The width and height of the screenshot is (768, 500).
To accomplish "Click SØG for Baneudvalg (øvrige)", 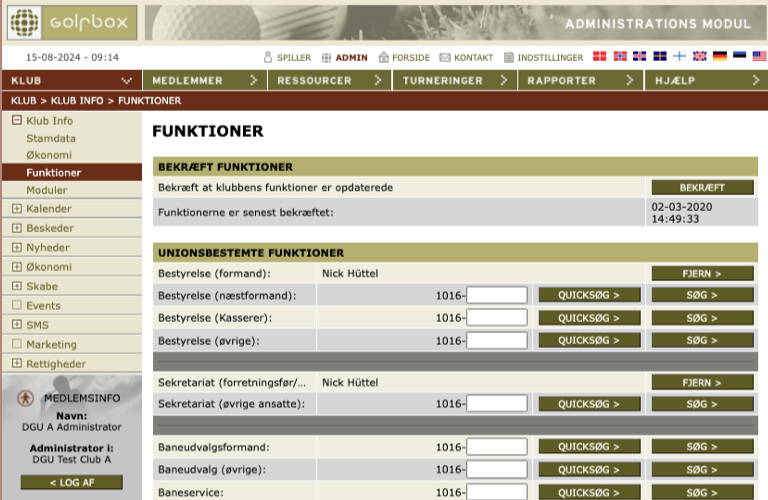I will pyautogui.click(x=702, y=470).
